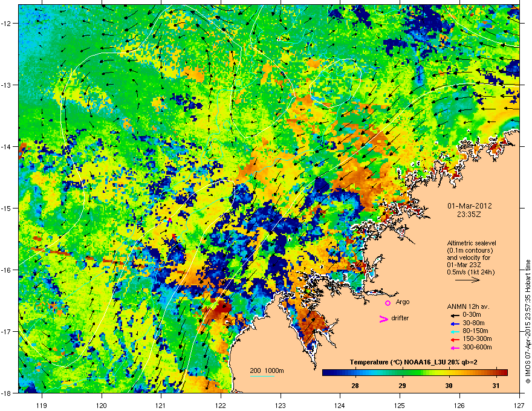Screen dimensions: 532x411
Task: Click the cyan 80-150m arrow legend symbol
Action: [455, 331]
